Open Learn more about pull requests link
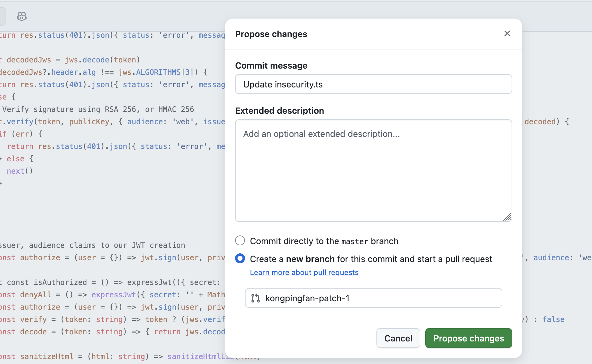The image size is (592, 364). (304, 273)
